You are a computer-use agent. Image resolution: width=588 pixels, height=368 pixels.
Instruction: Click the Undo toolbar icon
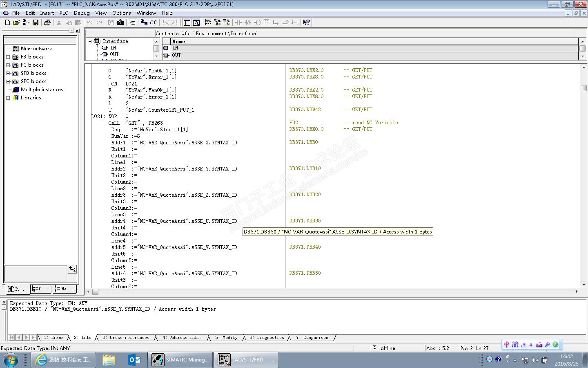tap(90, 22)
